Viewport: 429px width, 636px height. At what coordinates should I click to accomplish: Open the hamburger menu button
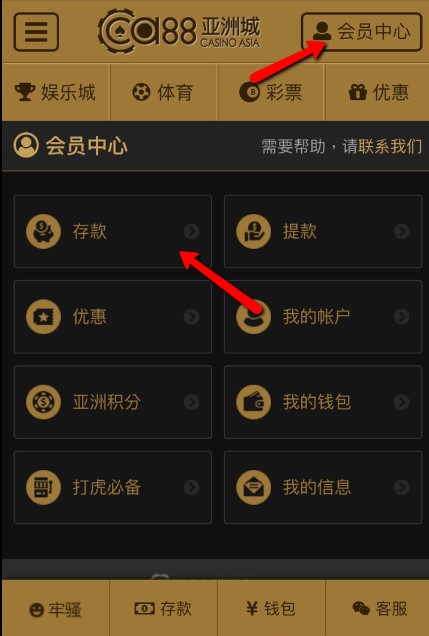(36, 32)
